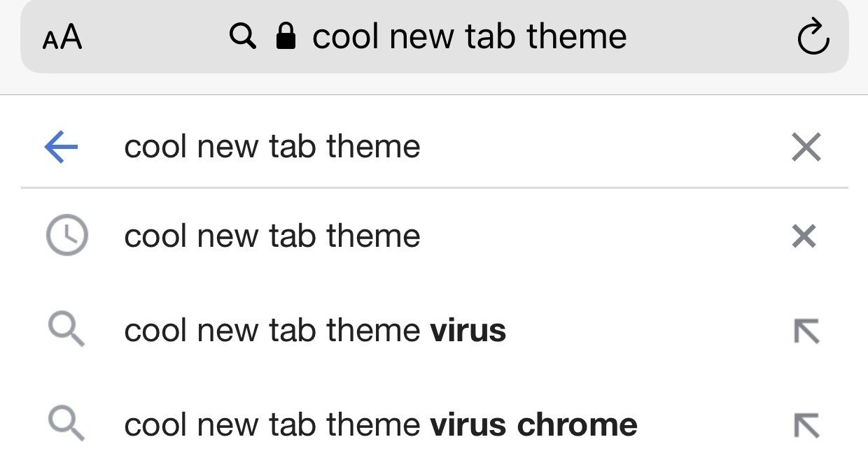Fill search box using 'virus chrome' arrow
The width and height of the screenshot is (868, 472).
[x=806, y=425]
